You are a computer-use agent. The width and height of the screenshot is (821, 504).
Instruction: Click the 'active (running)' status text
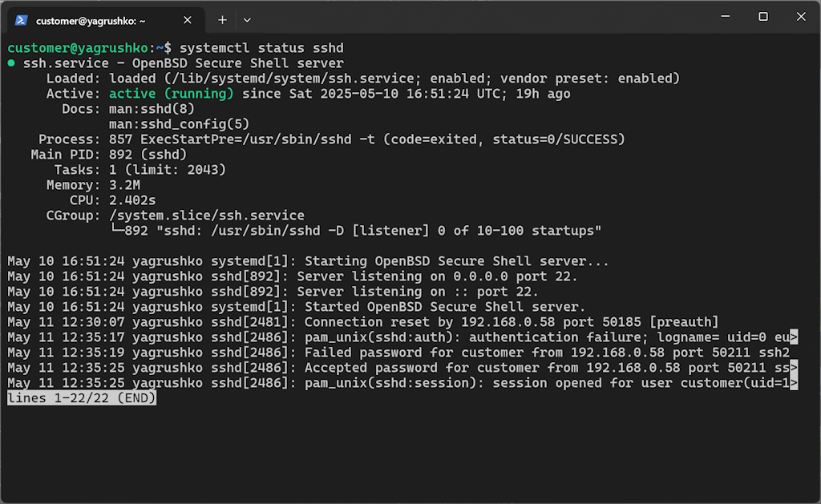point(172,94)
